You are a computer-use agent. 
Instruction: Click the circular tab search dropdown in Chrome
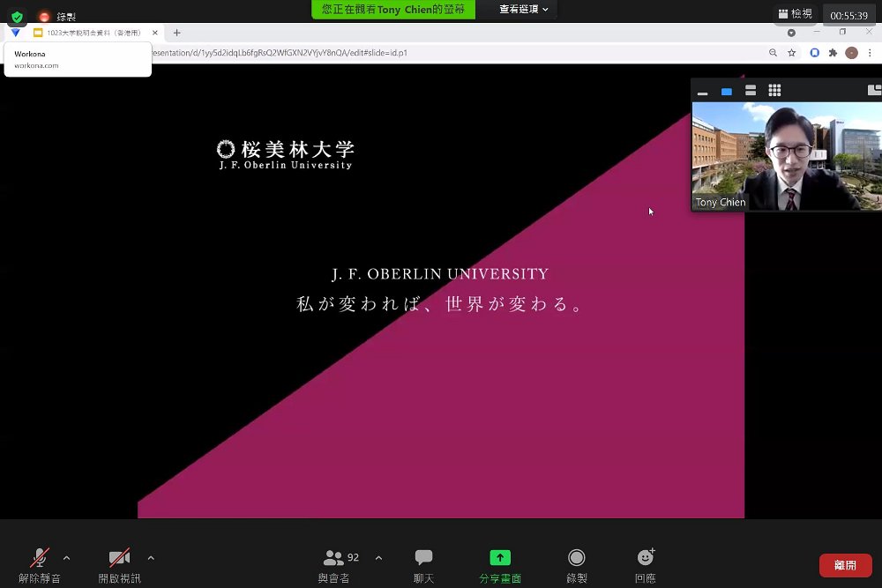pos(791,33)
